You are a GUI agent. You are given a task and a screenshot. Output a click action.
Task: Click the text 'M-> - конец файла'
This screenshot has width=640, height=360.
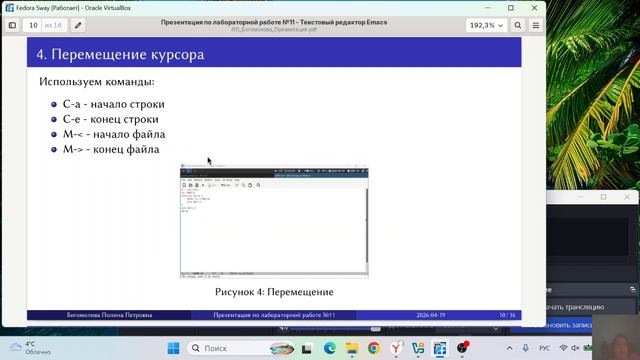point(111,149)
